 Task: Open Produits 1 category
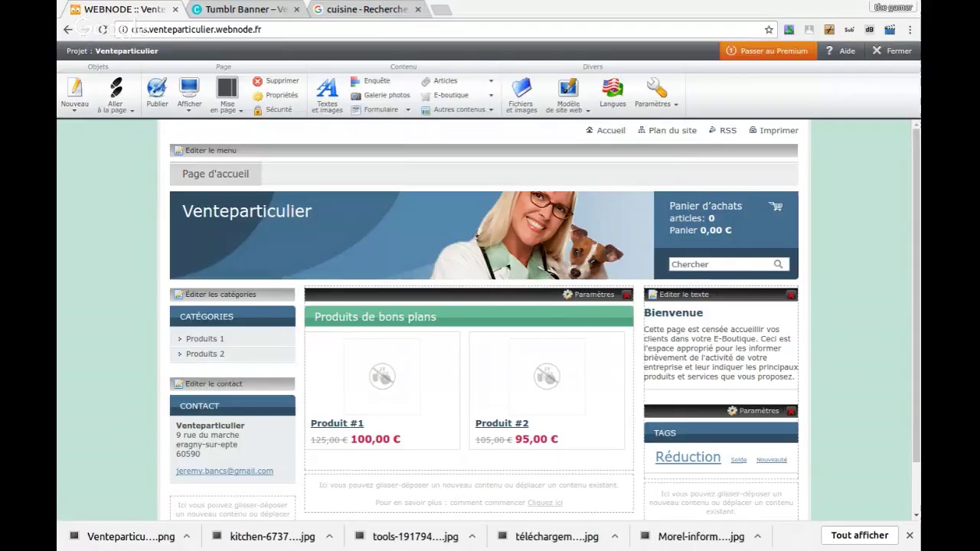click(204, 338)
